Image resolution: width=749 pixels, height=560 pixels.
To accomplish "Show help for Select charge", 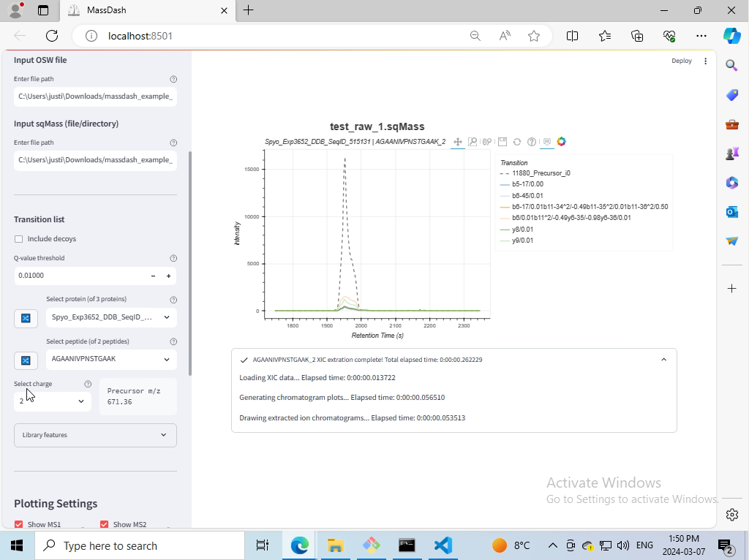I will (88, 384).
